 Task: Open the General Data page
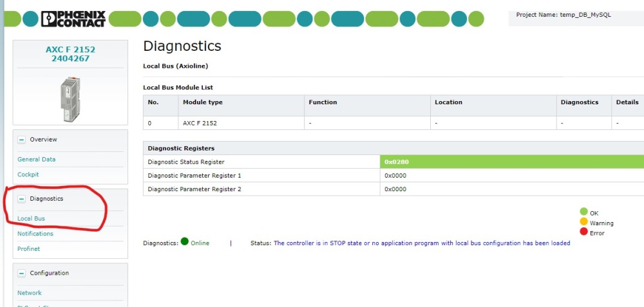click(36, 160)
